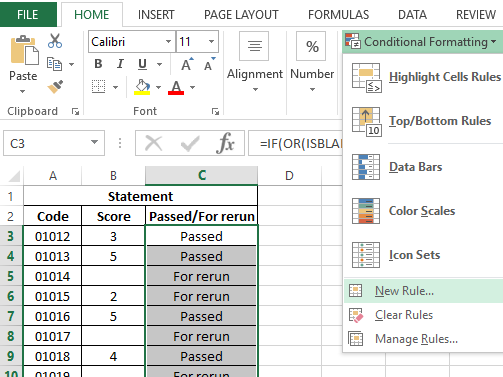Click the Increase Font Size icon
This screenshot has height=377, width=503.
[187, 64]
